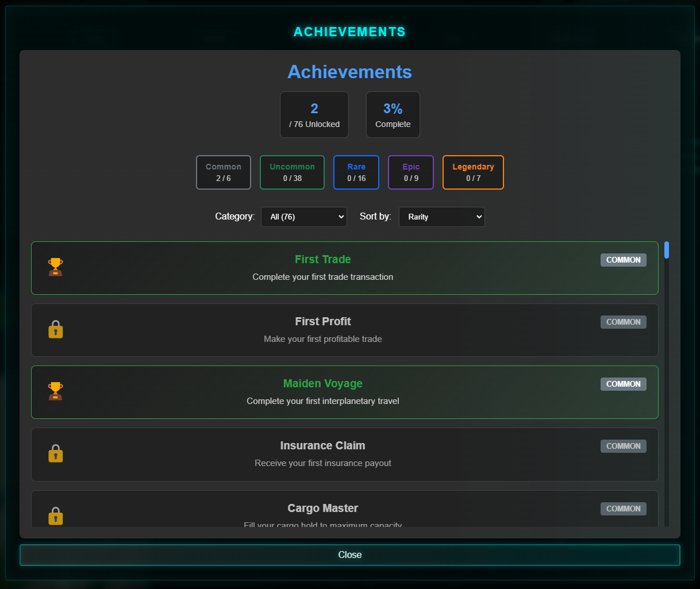Choose the Legendary 0/7 rarity box
The width and height of the screenshot is (700, 589).
click(473, 172)
